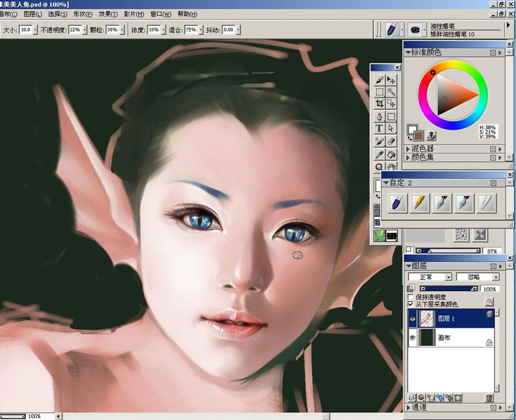The height and width of the screenshot is (420, 516).
Task: Select the Eraser tool
Action: (x=391, y=141)
